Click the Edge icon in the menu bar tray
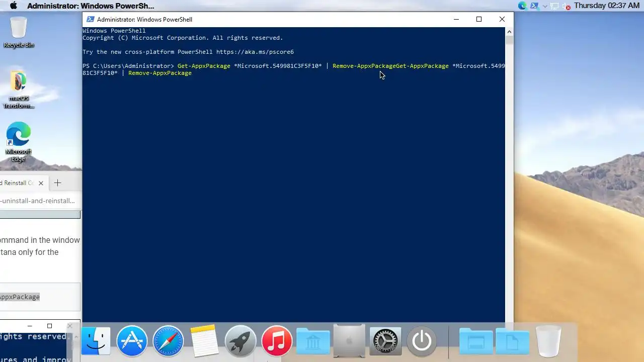Viewport: 644px width, 362px height. click(523, 6)
